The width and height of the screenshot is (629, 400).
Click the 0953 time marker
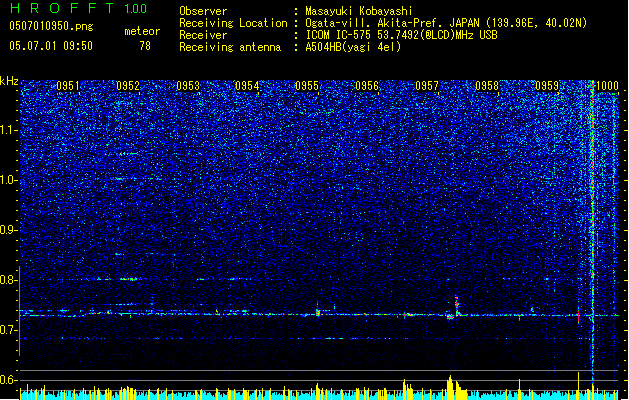pyautogui.click(x=188, y=86)
